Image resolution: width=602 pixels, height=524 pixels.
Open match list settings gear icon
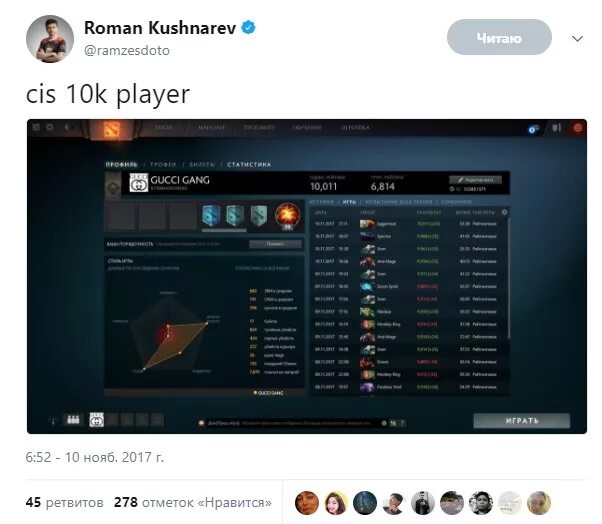(x=504, y=212)
